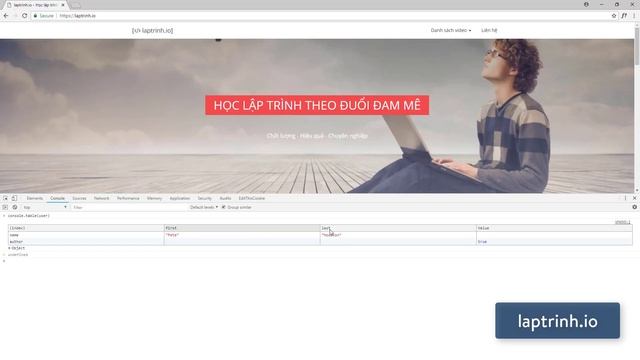Screen dimensions: 640x360
Task: Clear the console
Action: tap(15, 207)
